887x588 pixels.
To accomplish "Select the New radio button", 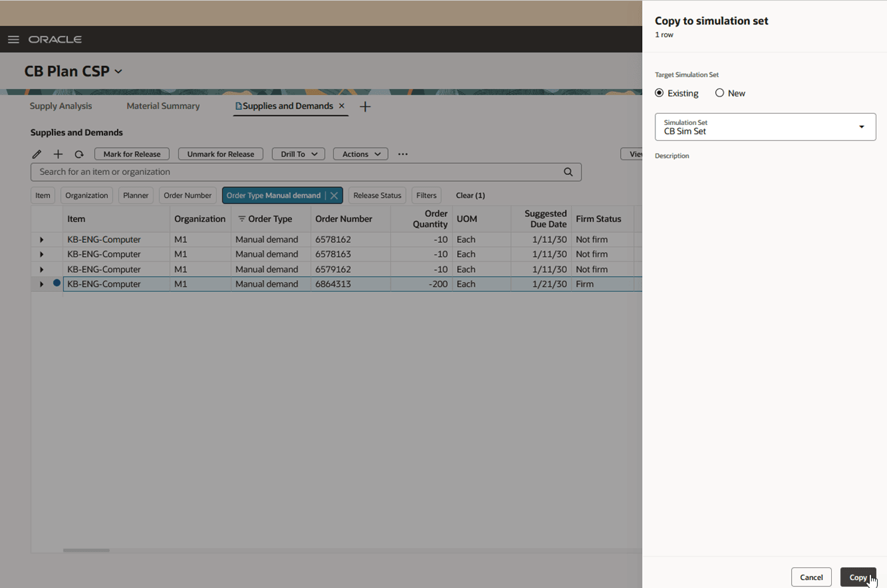I will tap(719, 93).
